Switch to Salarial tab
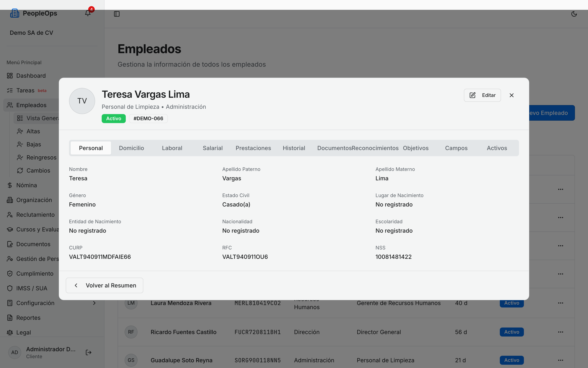This screenshot has height=368, width=588. point(213,148)
